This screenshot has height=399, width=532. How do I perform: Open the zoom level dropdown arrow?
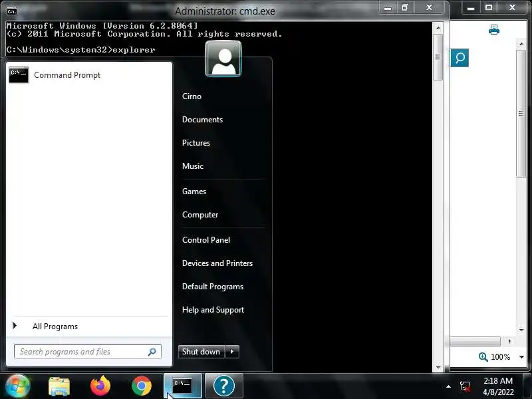[x=522, y=357]
